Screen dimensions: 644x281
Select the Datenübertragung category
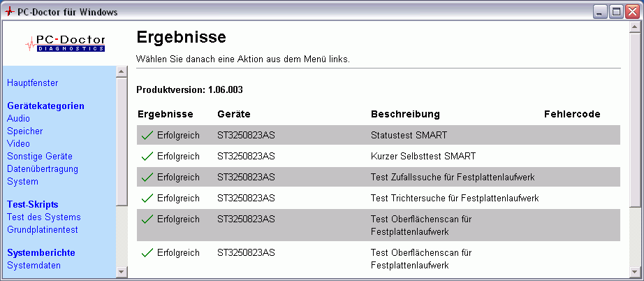coord(43,169)
